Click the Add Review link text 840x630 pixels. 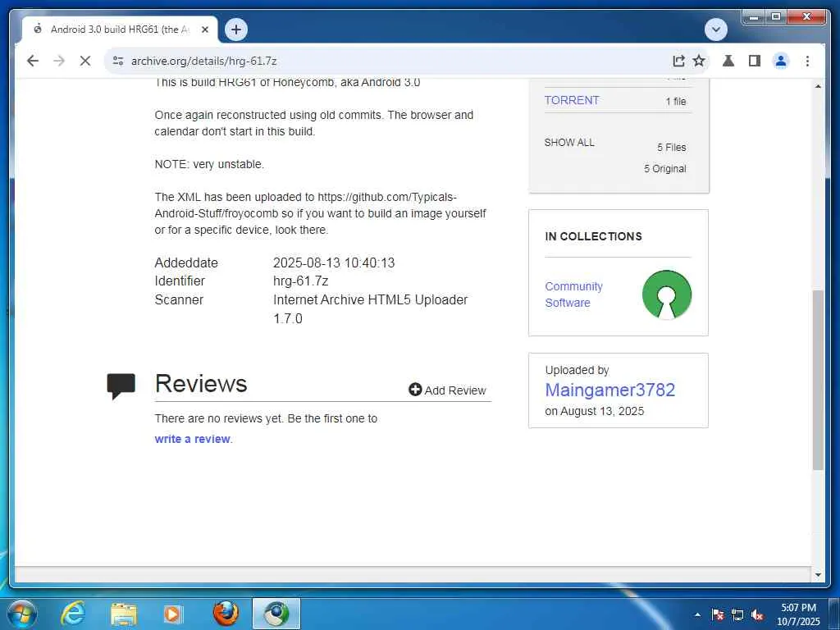point(454,390)
